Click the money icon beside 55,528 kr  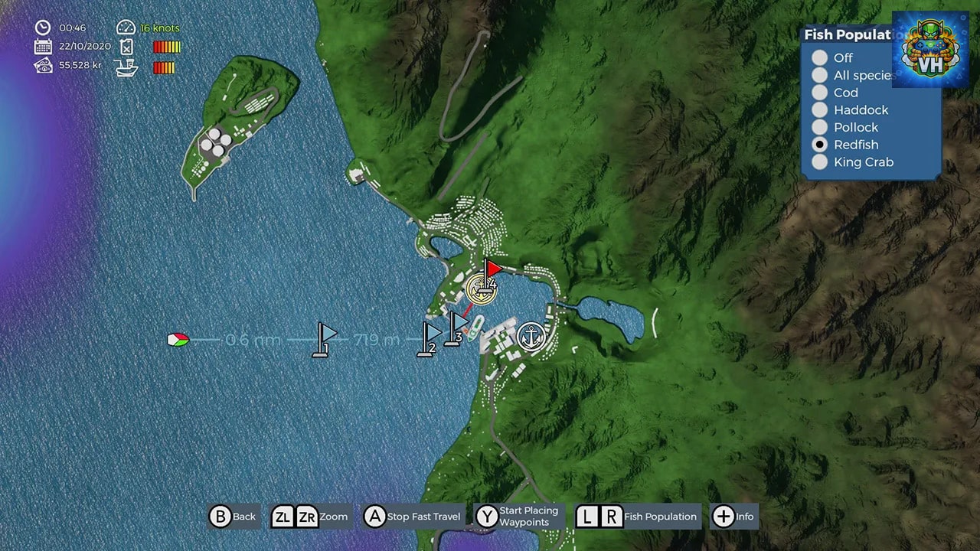click(x=43, y=65)
